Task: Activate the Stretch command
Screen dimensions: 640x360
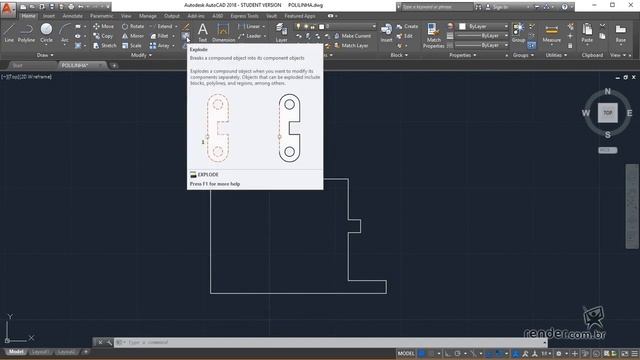Action: point(104,46)
